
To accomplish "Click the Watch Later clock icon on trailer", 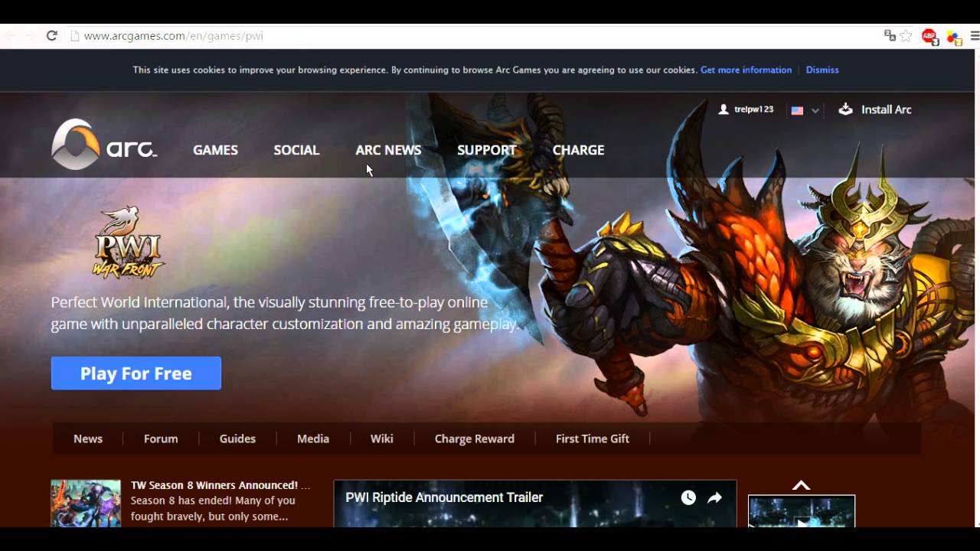I will coord(688,498).
